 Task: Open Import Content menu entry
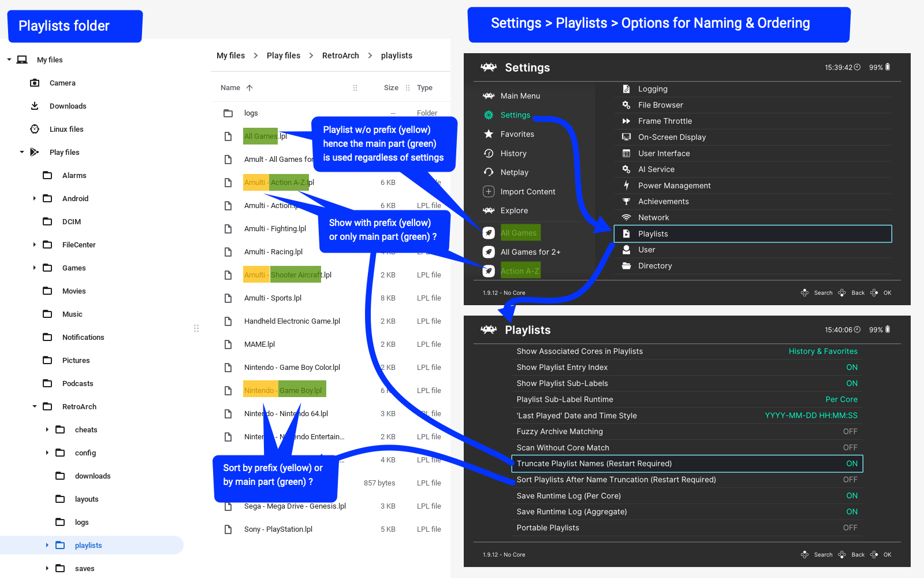(528, 191)
